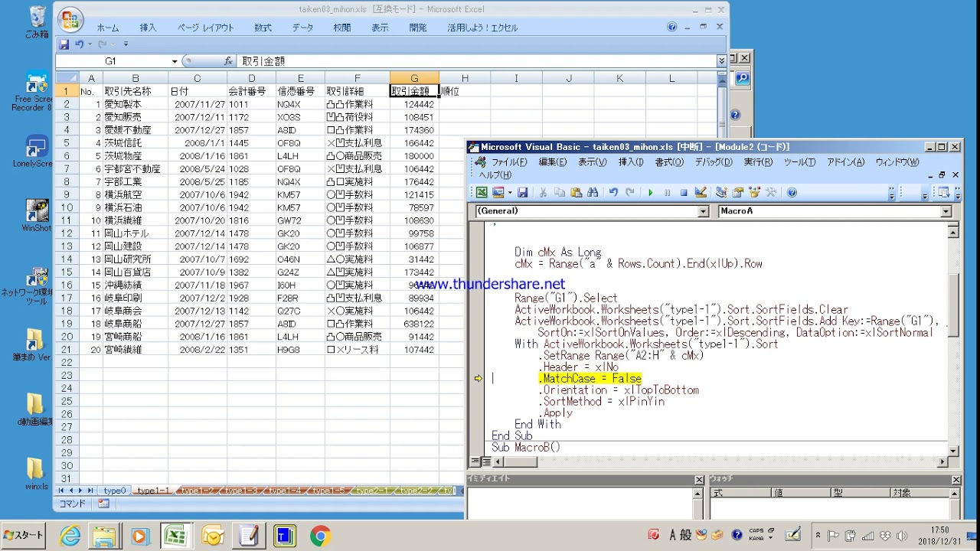Open the Name Box dropdown arrow
This screenshot has width=980, height=551.
[x=175, y=61]
